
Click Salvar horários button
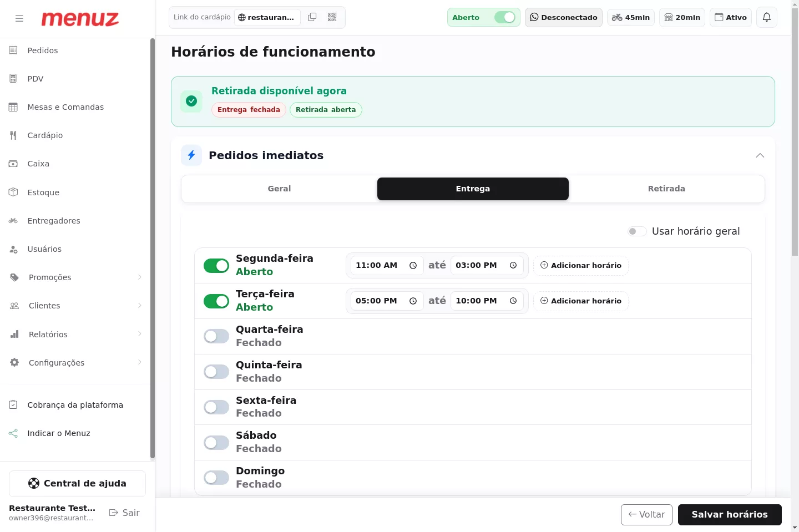point(730,515)
